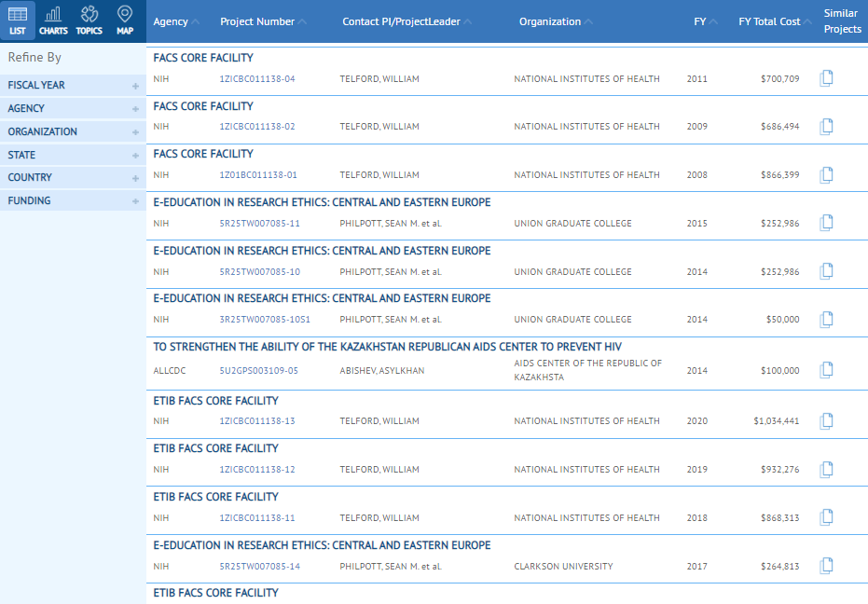
Task: Click fiscal year 2008 cell
Action: 697,175
